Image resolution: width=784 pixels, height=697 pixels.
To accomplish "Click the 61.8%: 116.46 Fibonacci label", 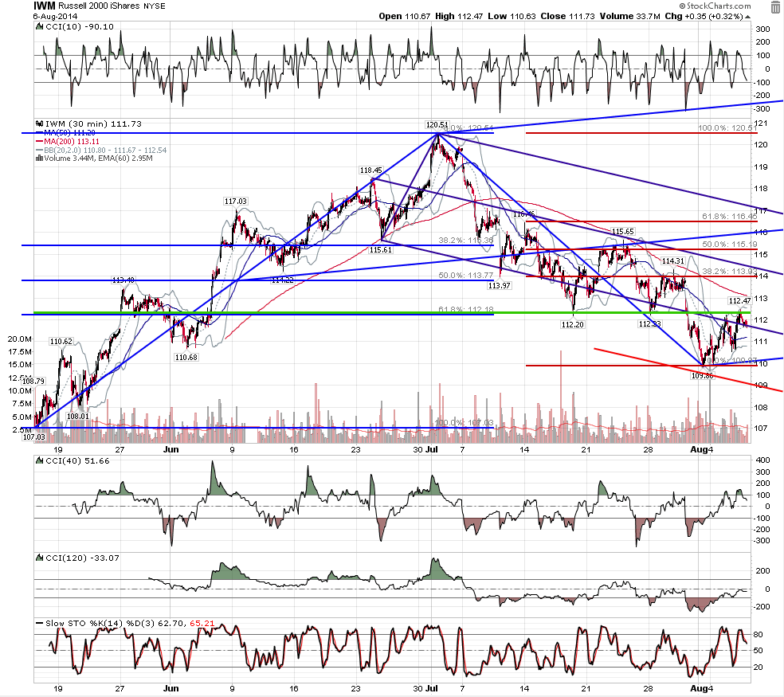I will pos(729,216).
